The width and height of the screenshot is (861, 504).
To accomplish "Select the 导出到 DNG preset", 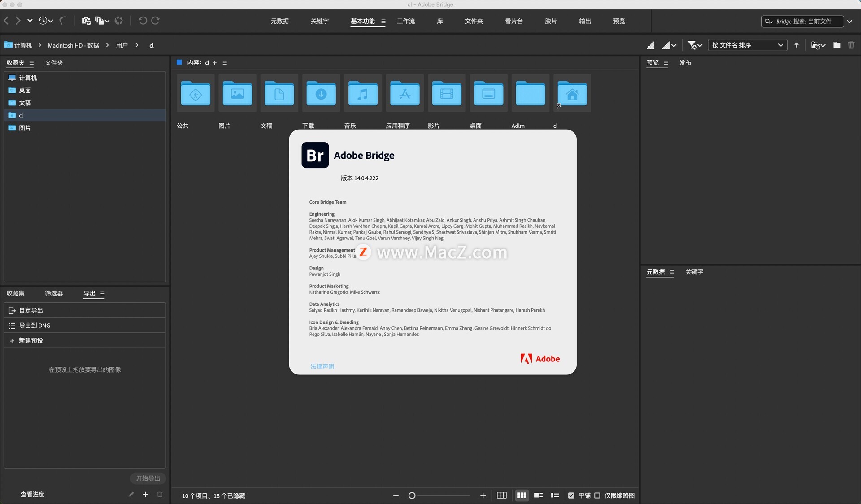I will click(x=85, y=326).
